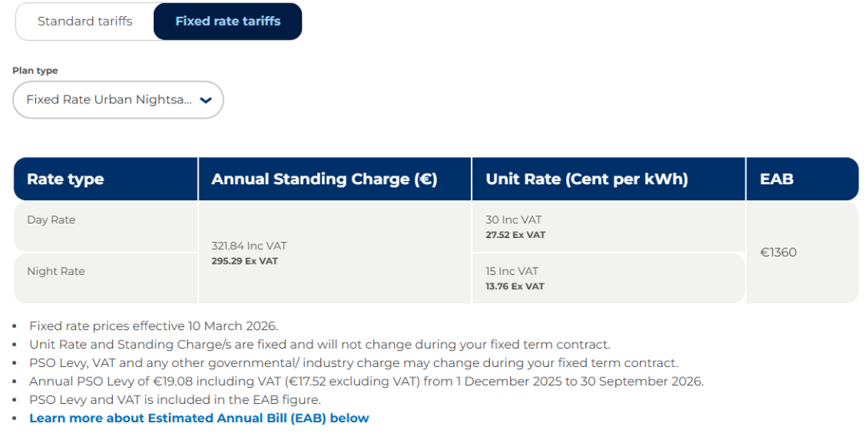
Task: Switch to Standard tariffs tab
Action: point(85,22)
